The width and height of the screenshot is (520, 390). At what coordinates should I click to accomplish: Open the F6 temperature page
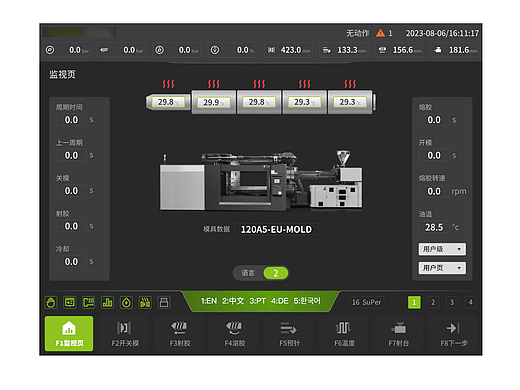pyautogui.click(x=343, y=333)
